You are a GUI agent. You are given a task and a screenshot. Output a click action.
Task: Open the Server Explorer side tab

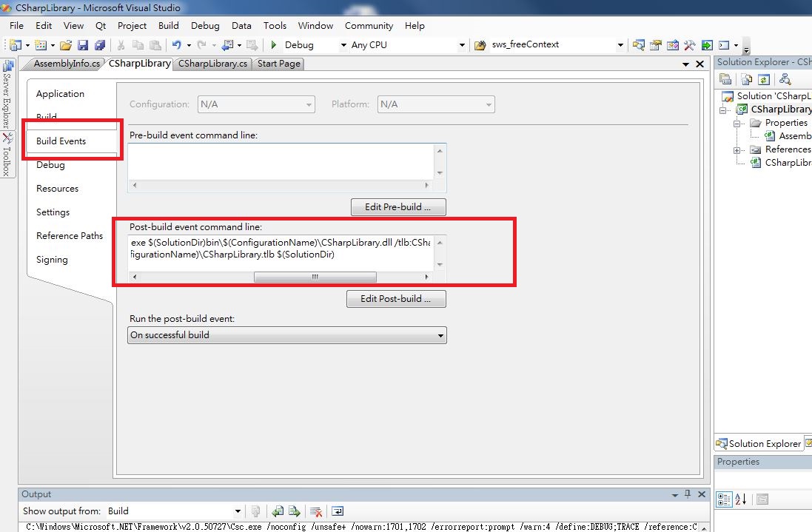pyautogui.click(x=7, y=95)
